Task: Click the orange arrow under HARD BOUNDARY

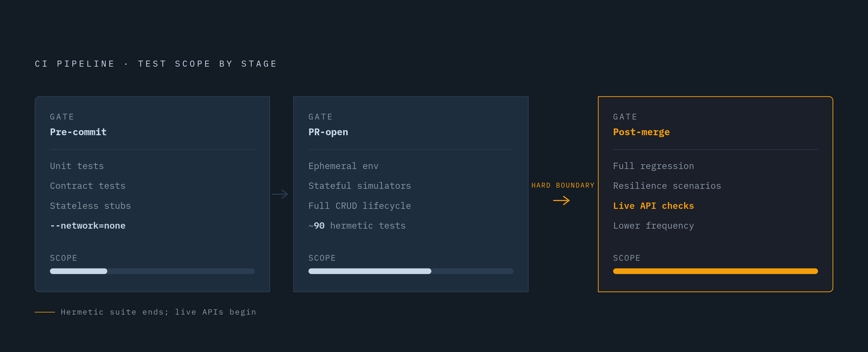Action: tap(561, 200)
